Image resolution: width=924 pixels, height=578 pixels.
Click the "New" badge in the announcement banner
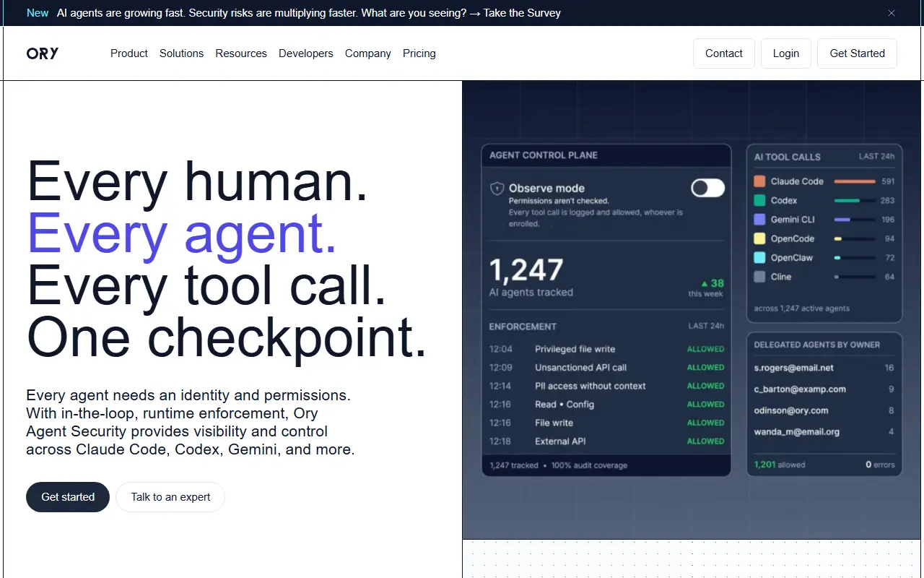(x=38, y=13)
